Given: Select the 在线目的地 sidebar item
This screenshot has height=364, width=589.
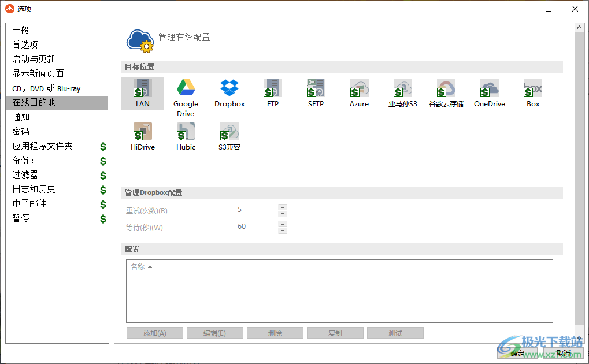Looking at the screenshot, I should coord(57,102).
